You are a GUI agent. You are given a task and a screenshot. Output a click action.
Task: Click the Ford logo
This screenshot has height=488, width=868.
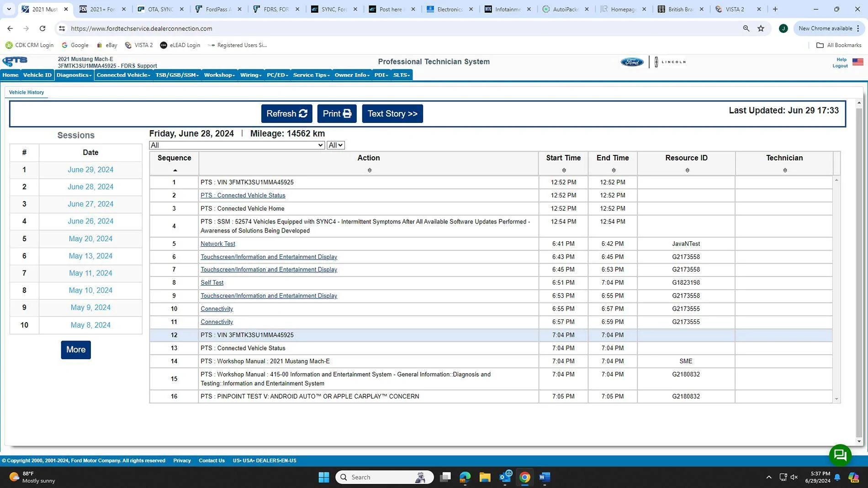632,62
